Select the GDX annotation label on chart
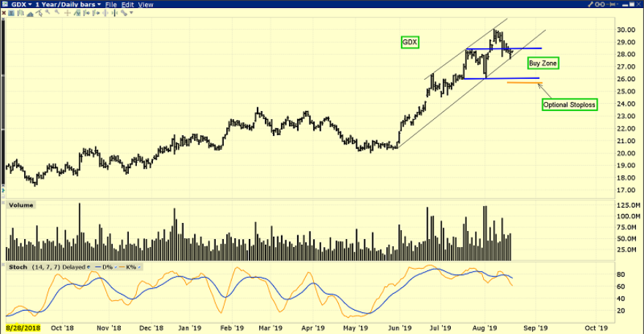This screenshot has width=644, height=334. click(410, 42)
